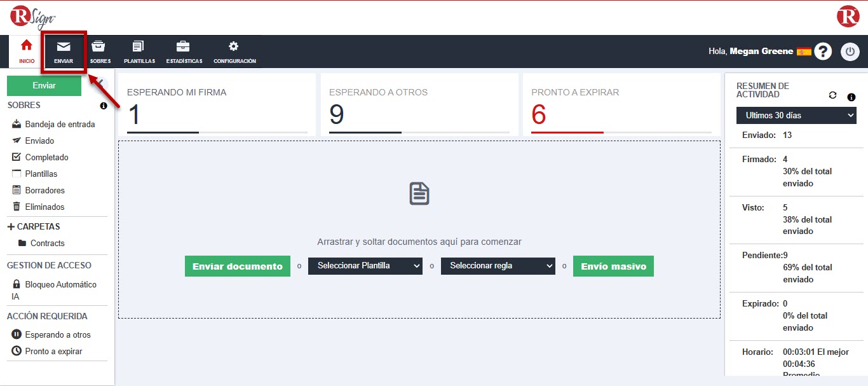Open the Contracts folder
Viewport: 868px width, 386px height.
pos(47,243)
